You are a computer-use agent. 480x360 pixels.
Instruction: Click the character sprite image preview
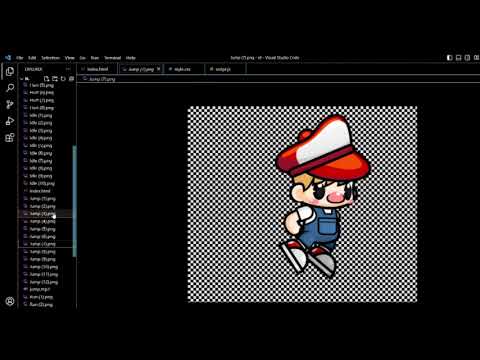click(x=302, y=204)
